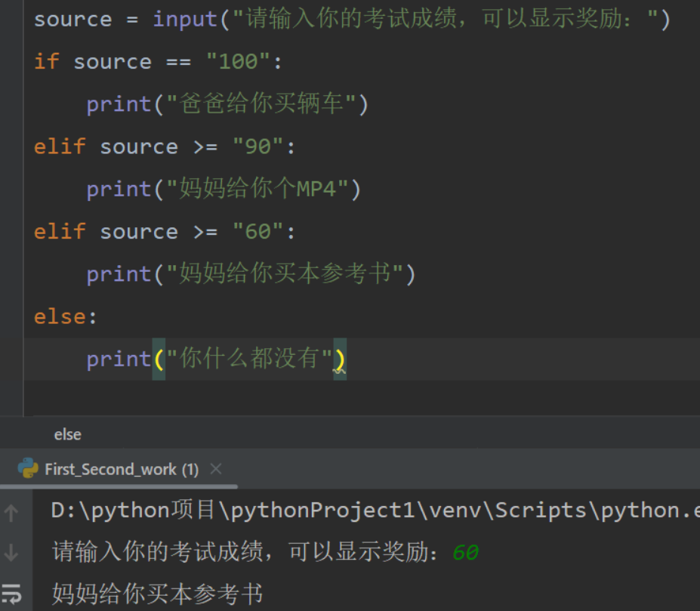Click the "90" string in first elif
The image size is (700, 611).
pos(258,147)
